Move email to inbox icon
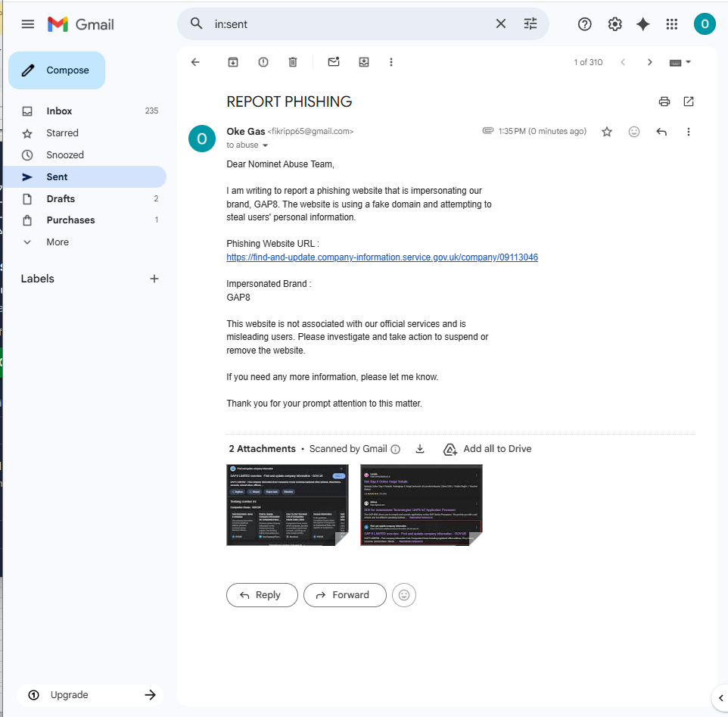This screenshot has width=728, height=717. [x=364, y=62]
